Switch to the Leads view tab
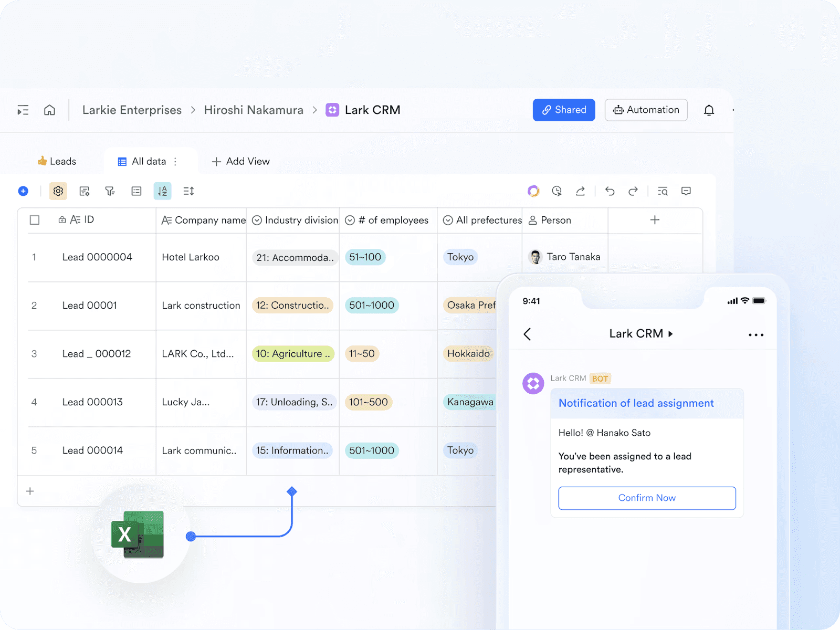This screenshot has width=840, height=630. coord(57,161)
